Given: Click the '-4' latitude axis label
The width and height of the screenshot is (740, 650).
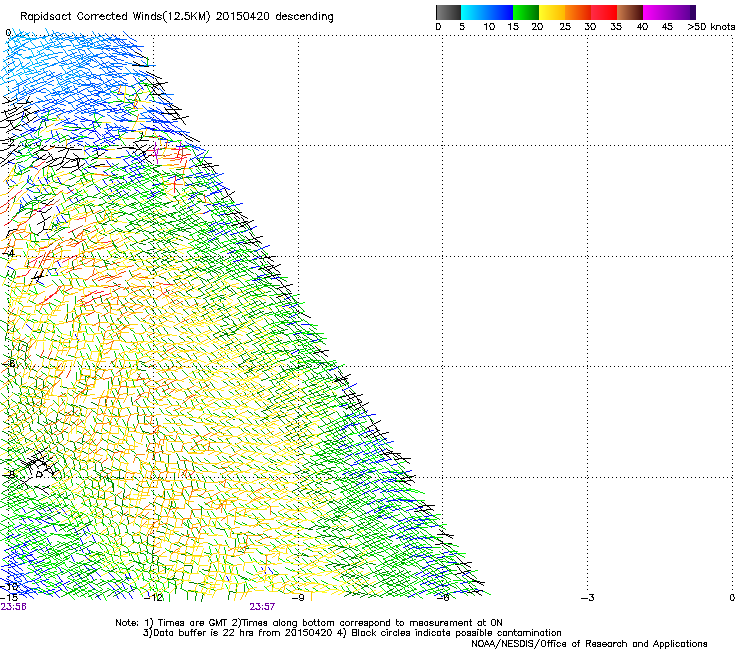Looking at the screenshot, I should coord(8,253).
